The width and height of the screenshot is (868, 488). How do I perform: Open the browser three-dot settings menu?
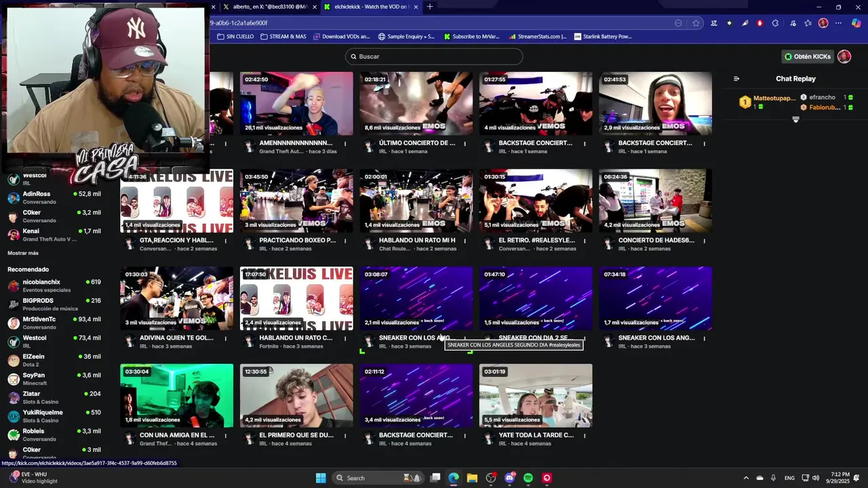838,23
